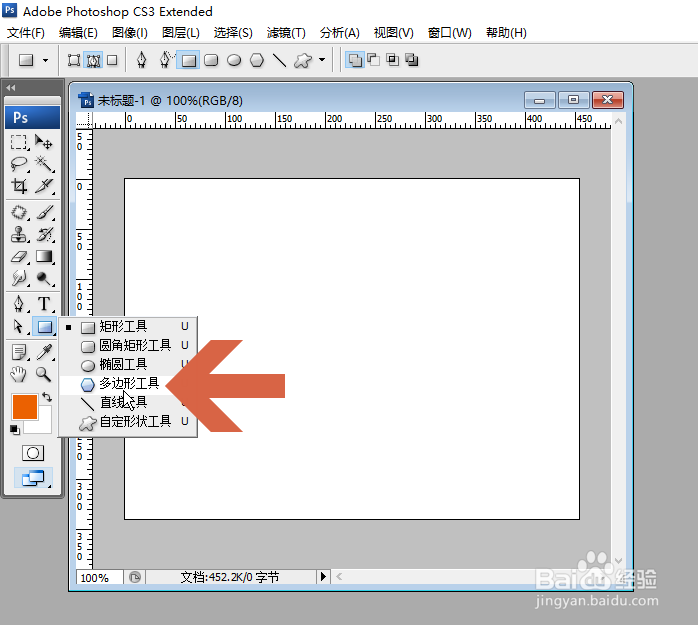Select the Brush tool
Image resolution: width=698 pixels, height=625 pixels.
point(44,212)
